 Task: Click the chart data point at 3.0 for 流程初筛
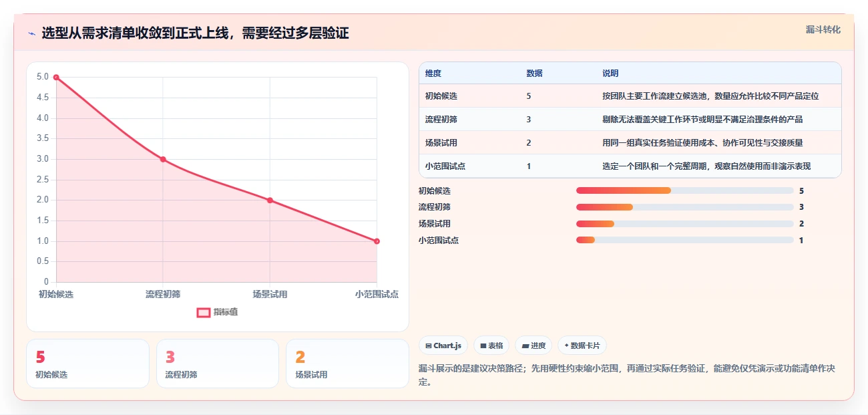(163, 159)
